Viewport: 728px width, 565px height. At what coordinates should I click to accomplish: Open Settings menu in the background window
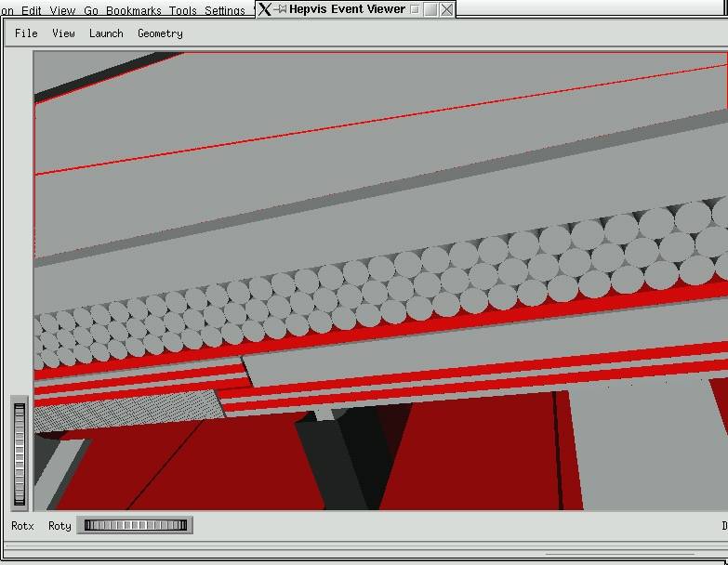(x=225, y=11)
